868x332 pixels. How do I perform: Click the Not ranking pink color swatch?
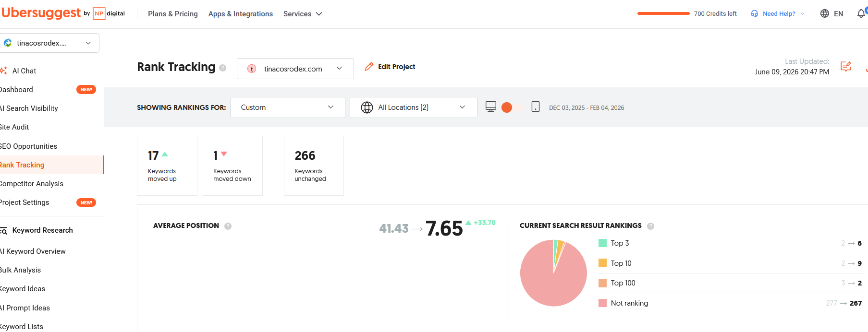click(x=602, y=303)
